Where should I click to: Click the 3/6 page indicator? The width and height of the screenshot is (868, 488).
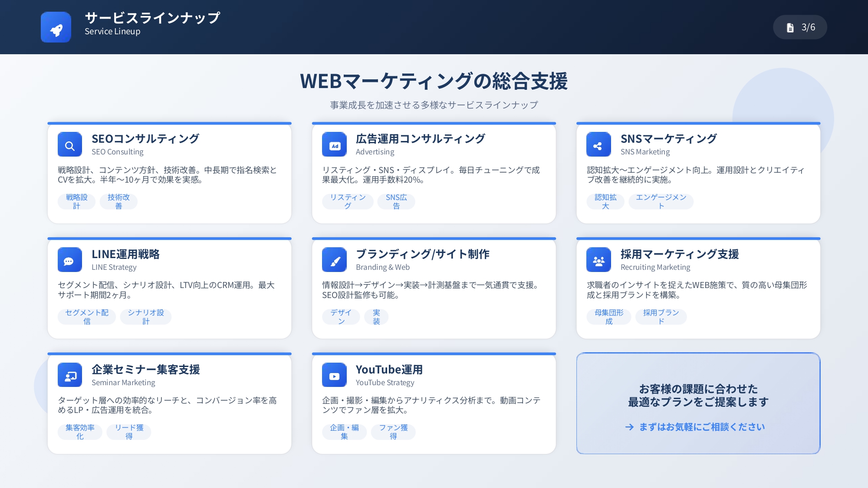[x=800, y=27]
